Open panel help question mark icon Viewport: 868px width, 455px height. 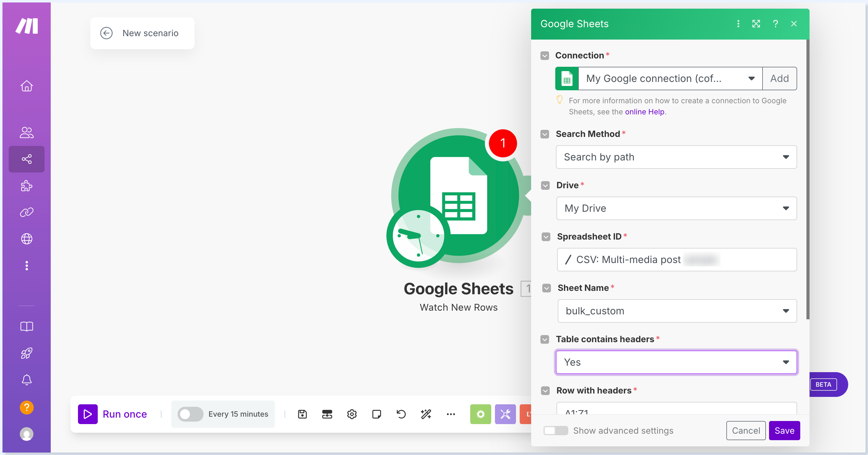tap(775, 23)
